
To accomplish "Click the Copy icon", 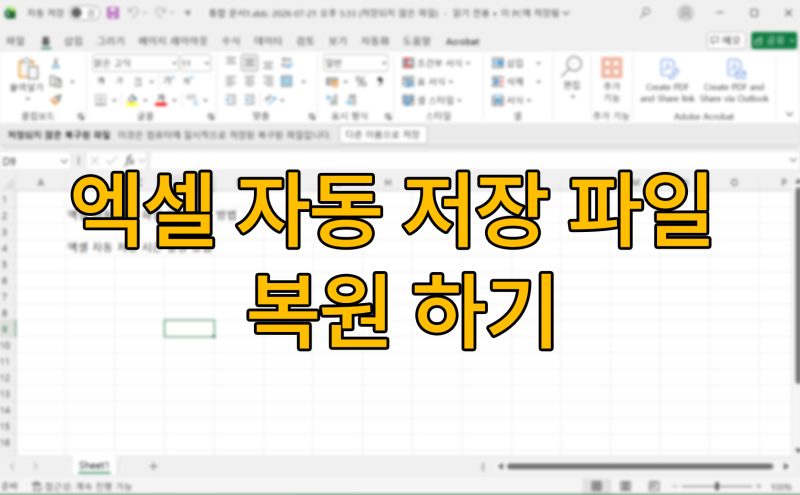I will click(x=56, y=82).
